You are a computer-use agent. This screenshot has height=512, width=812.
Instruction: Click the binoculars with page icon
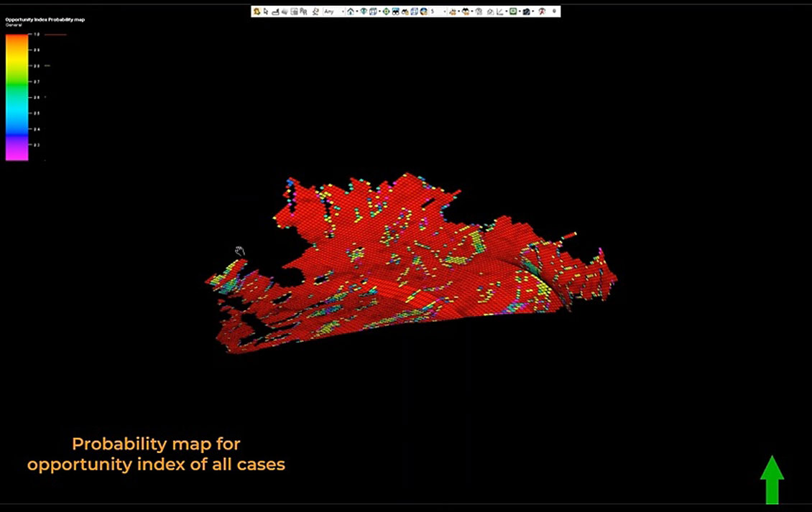coord(405,11)
